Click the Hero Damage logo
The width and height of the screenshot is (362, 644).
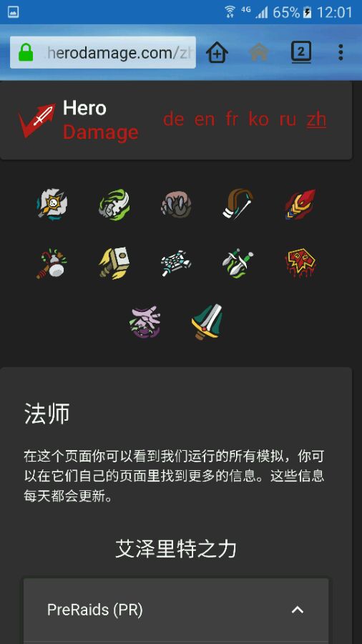point(79,120)
